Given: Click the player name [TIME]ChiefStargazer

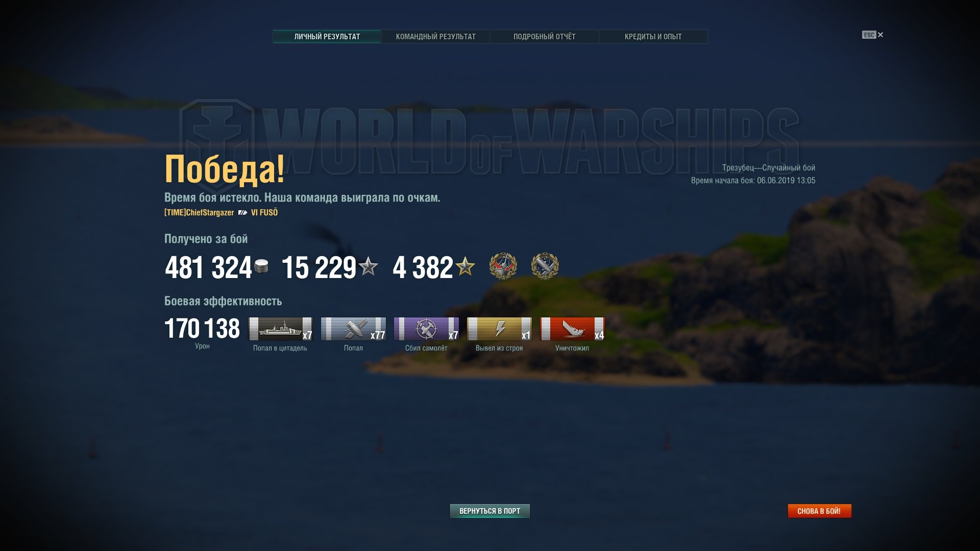Looking at the screenshot, I should point(199,212).
